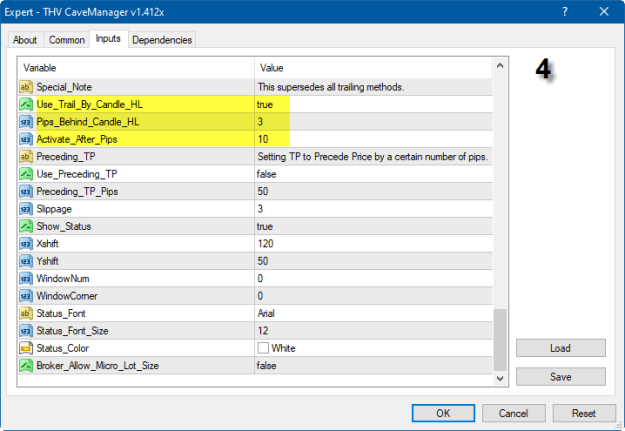Select the Use_Trail_By_Candle_HL variable name

coord(90,104)
